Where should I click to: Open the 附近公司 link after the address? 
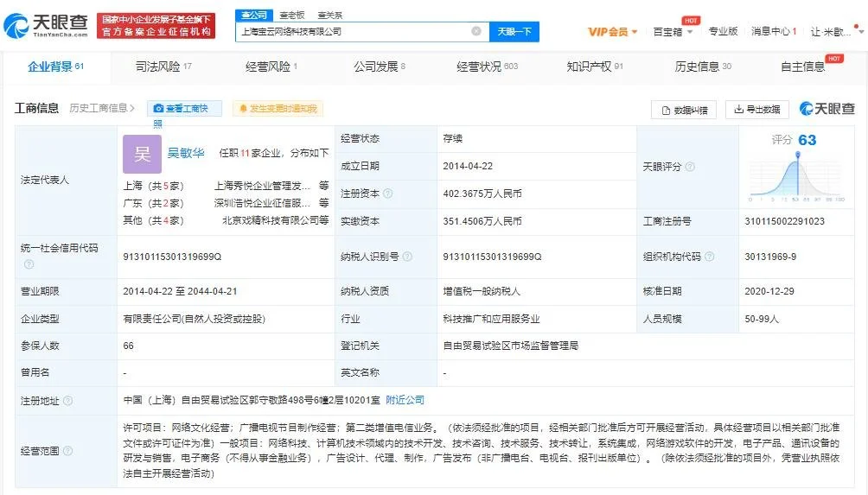pos(405,400)
